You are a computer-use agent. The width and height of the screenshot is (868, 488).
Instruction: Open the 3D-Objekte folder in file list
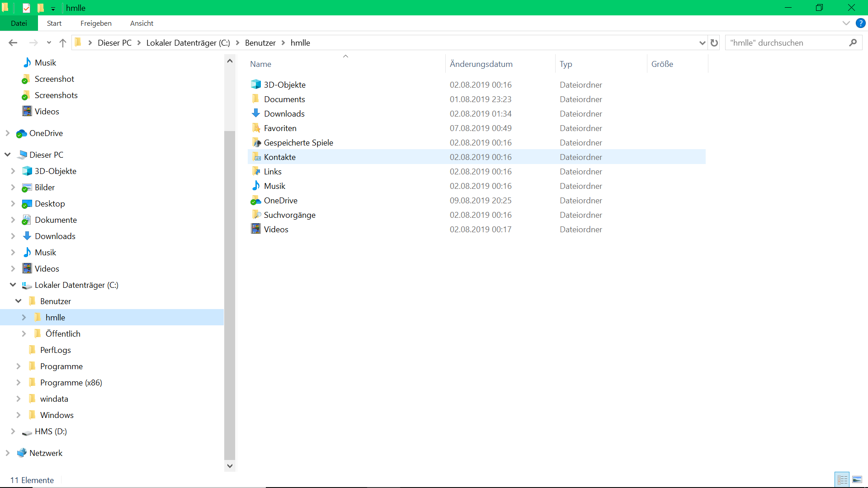[284, 84]
